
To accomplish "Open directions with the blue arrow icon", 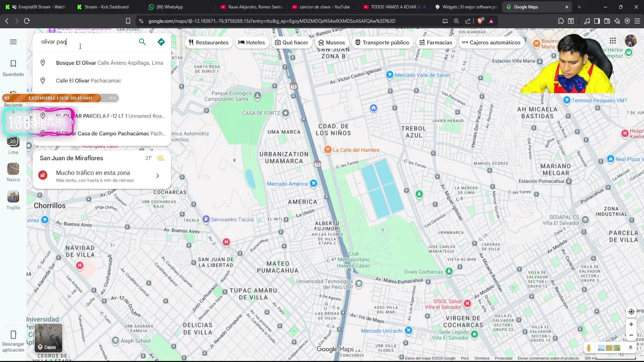I will (161, 42).
